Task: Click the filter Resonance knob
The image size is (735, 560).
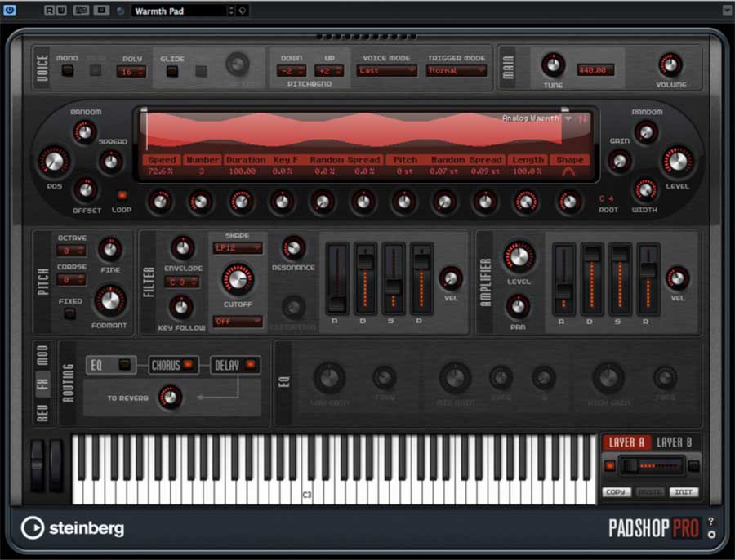Action: point(293,247)
